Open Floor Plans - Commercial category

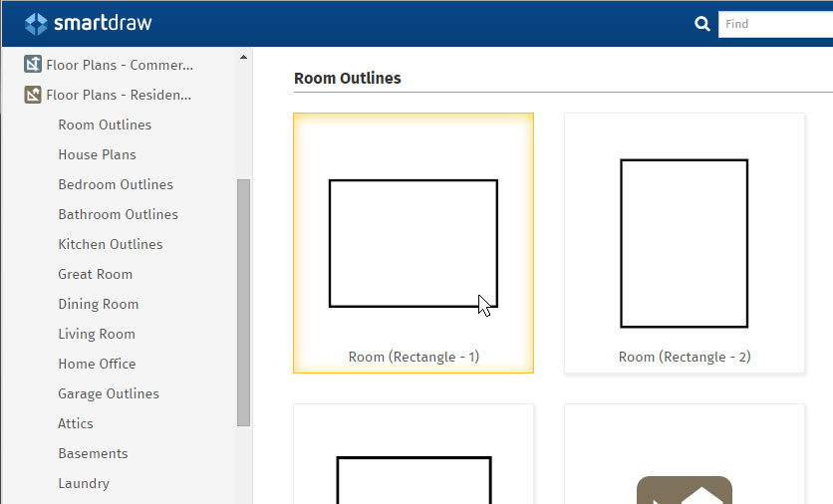click(x=120, y=65)
